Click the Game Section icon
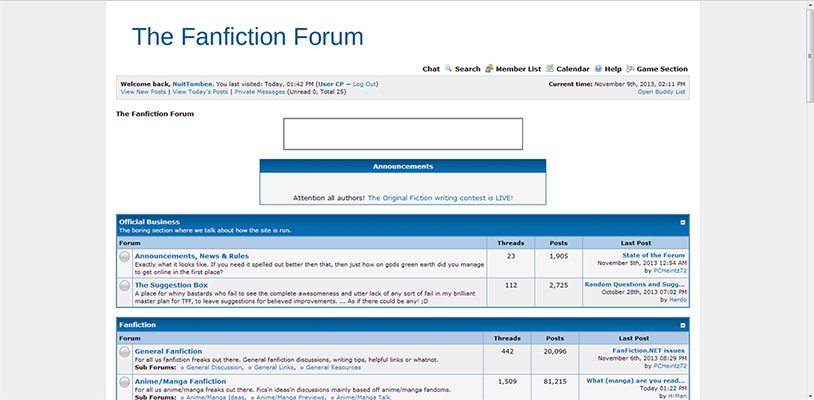Screen dimensions: 814x400 click(x=630, y=68)
